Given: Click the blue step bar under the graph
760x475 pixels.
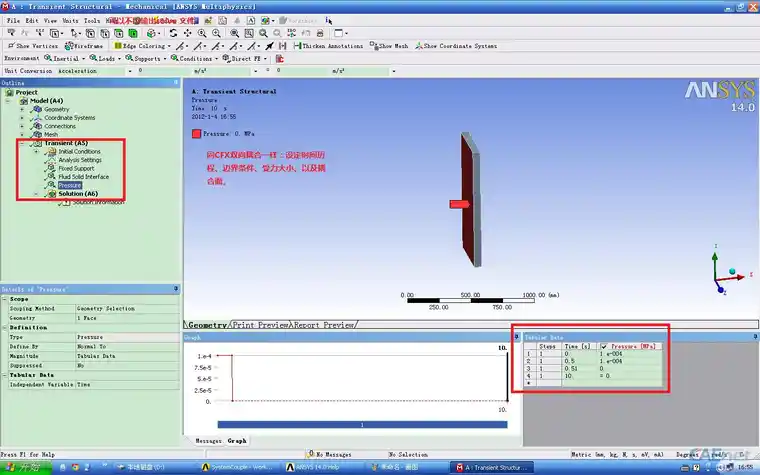Looking at the screenshot, I should click(363, 425).
